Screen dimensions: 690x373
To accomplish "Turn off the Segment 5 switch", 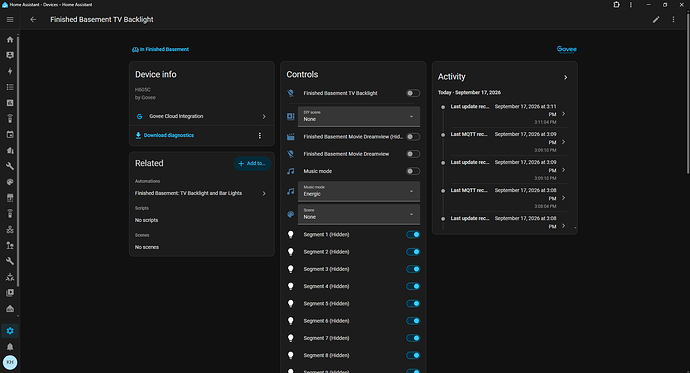I will (413, 304).
